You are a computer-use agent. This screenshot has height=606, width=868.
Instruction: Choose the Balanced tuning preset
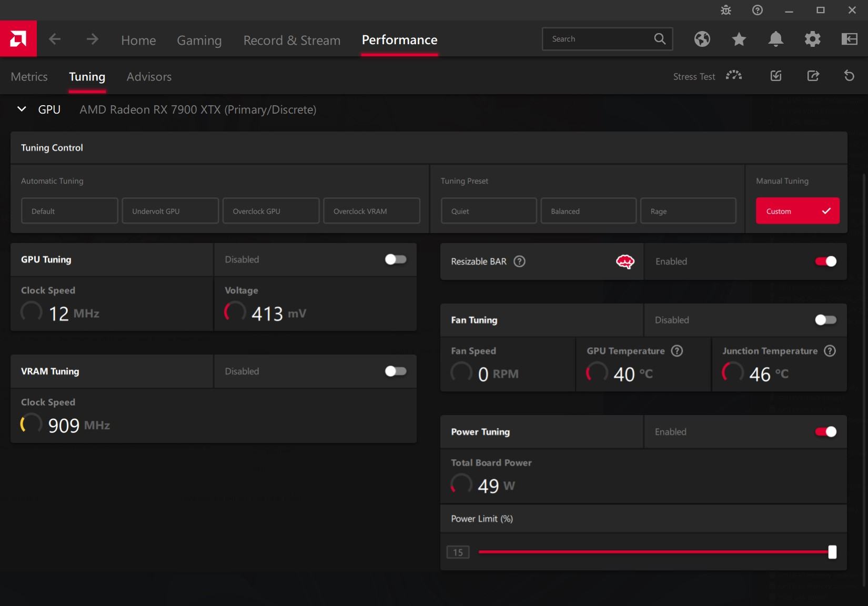589,211
